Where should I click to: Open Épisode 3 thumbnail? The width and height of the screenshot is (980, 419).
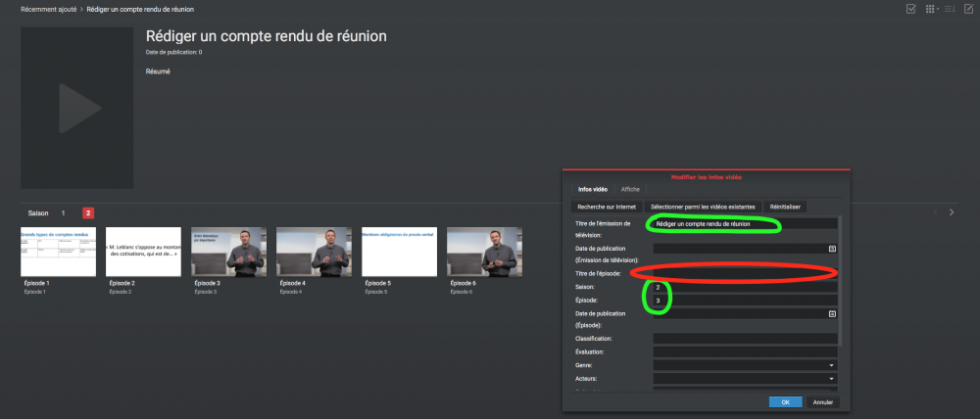pyautogui.click(x=228, y=252)
